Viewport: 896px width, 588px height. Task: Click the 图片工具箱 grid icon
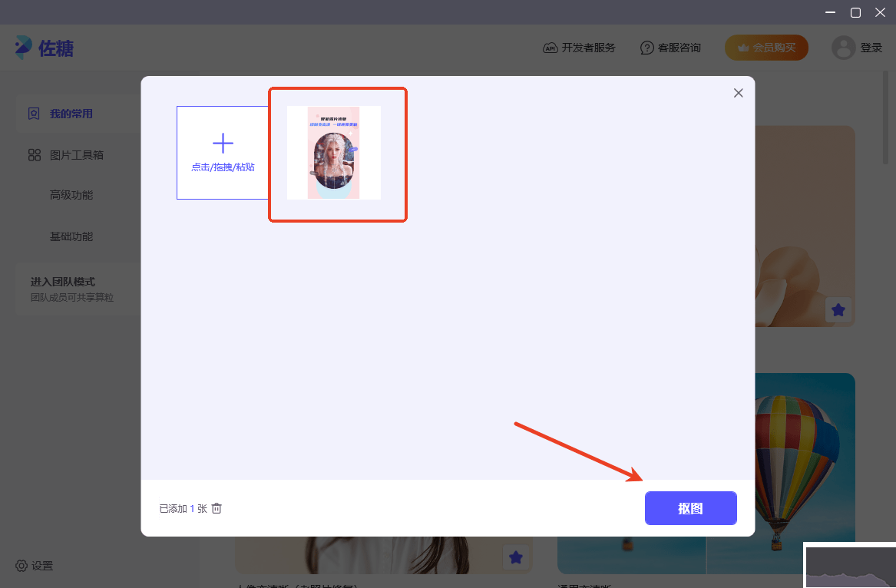pyautogui.click(x=34, y=154)
